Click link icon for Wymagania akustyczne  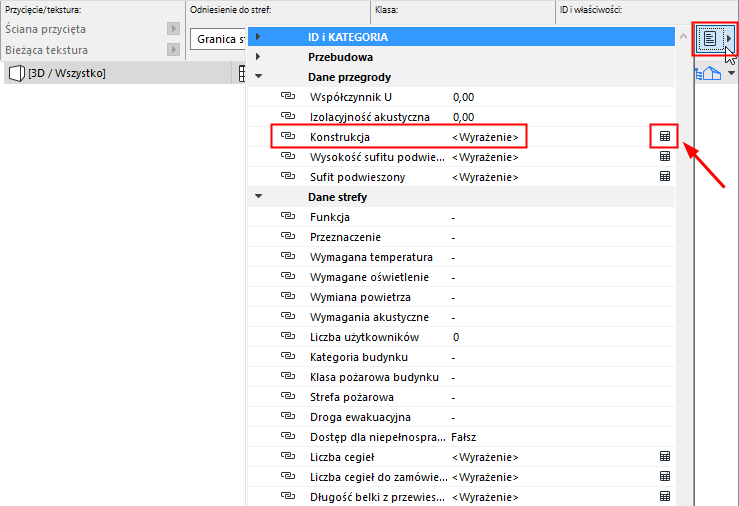[287, 316]
